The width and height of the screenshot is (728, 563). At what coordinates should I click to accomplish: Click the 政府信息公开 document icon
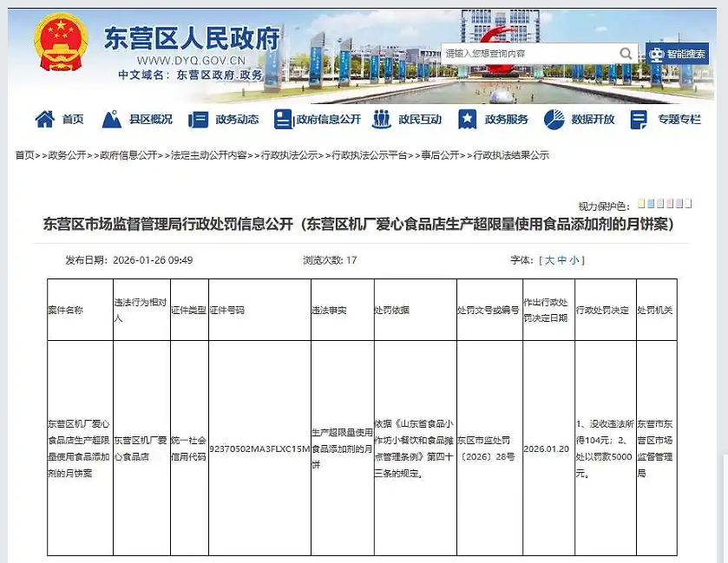282,119
